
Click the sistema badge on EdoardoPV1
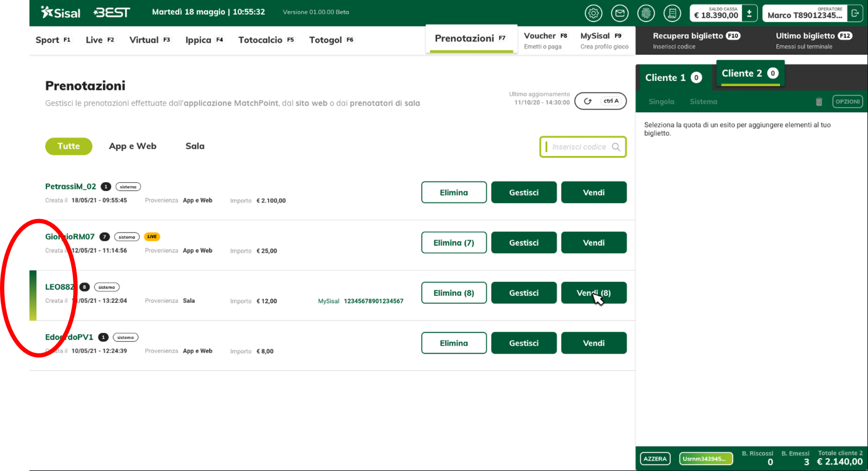125,337
